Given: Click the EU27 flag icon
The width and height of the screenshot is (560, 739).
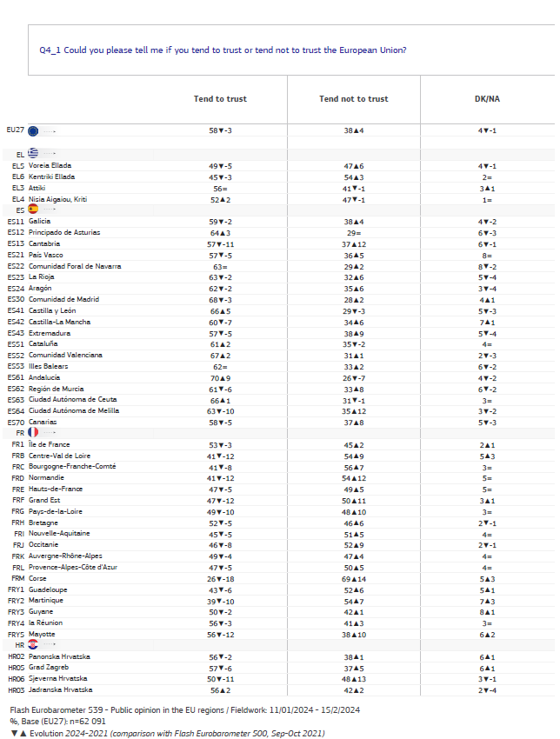Looking at the screenshot, I should [33, 130].
